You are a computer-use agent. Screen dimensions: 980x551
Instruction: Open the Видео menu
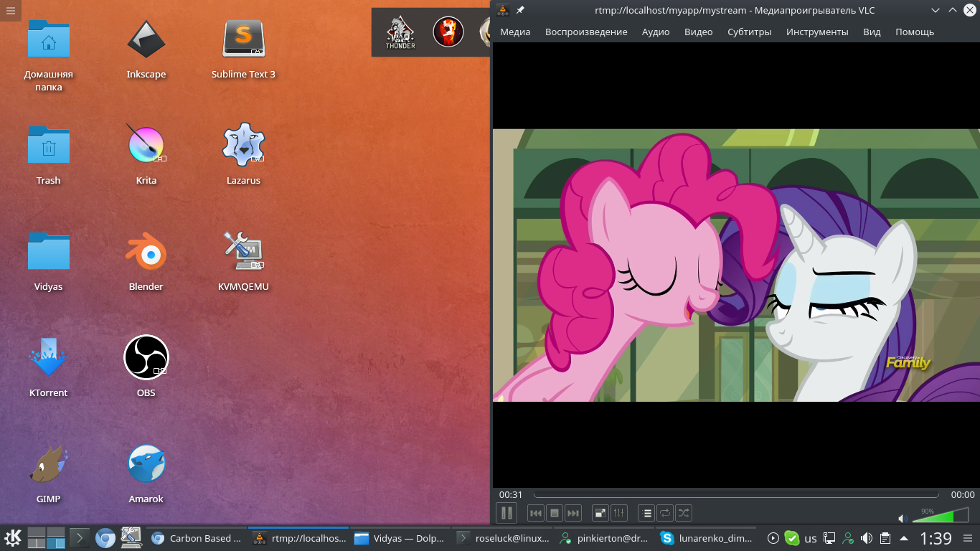click(x=699, y=32)
